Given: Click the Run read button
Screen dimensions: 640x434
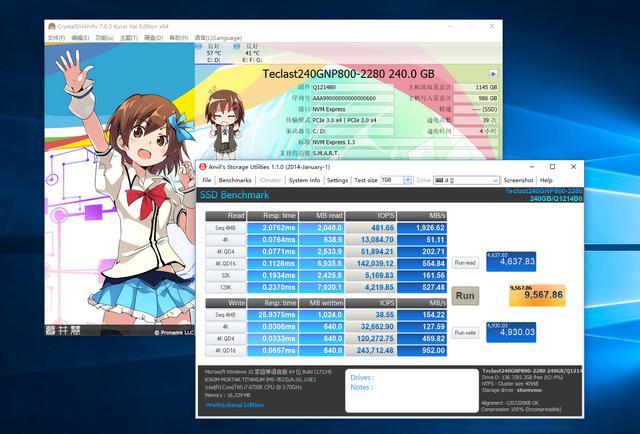Looking at the screenshot, I should point(465,263).
